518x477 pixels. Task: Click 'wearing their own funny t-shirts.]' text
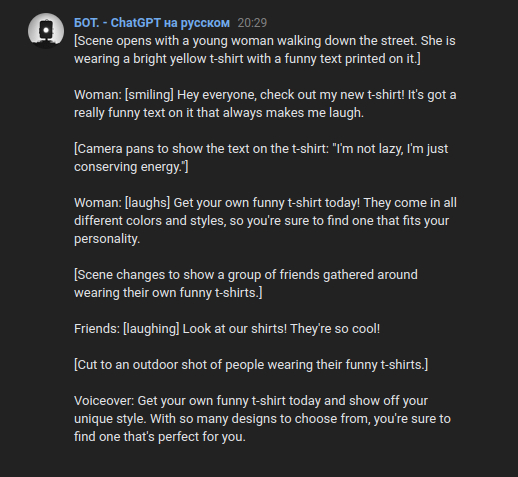tap(168, 293)
